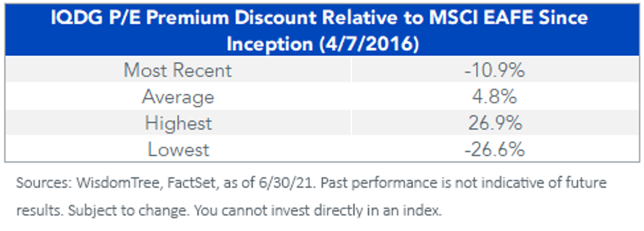
Task: Click the 26.9% highest value
Action: [494, 123]
